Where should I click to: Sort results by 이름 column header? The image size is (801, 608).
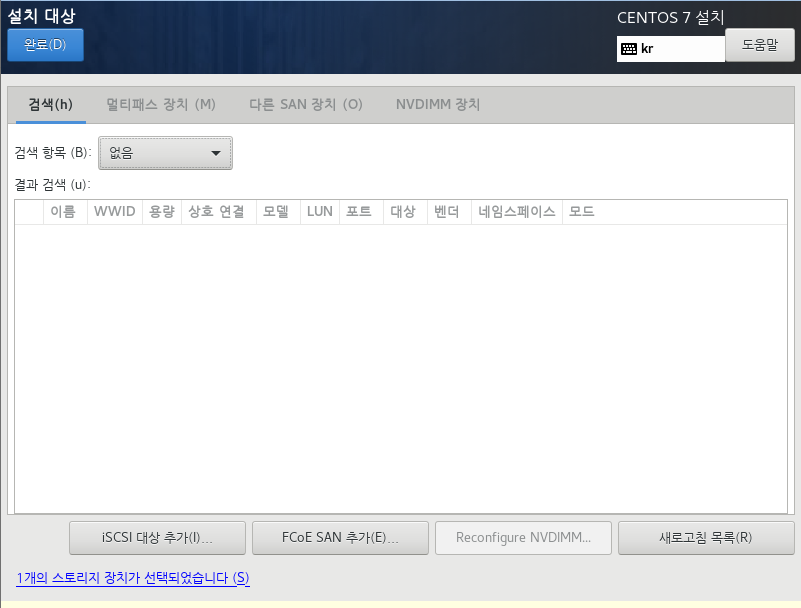coord(65,212)
